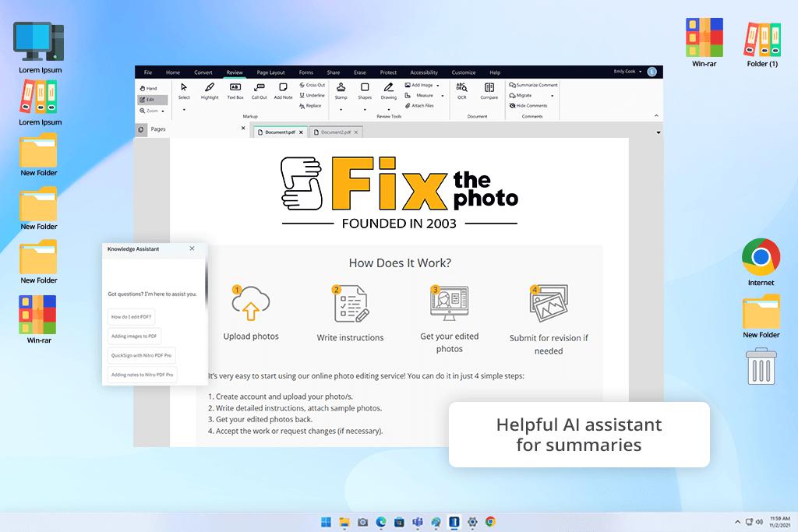Choose the Select arrow tool
Viewport: 798px width, 532px height.
coord(184,91)
